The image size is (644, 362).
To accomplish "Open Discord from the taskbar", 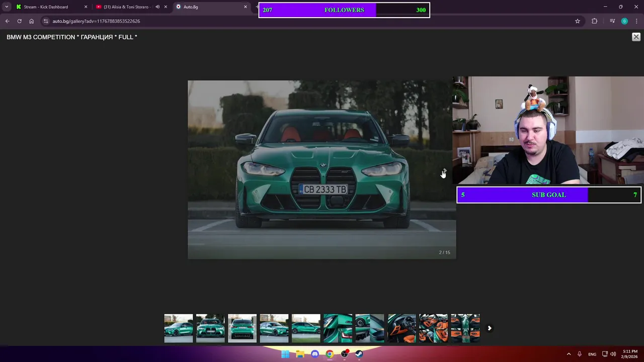I will tap(315, 354).
